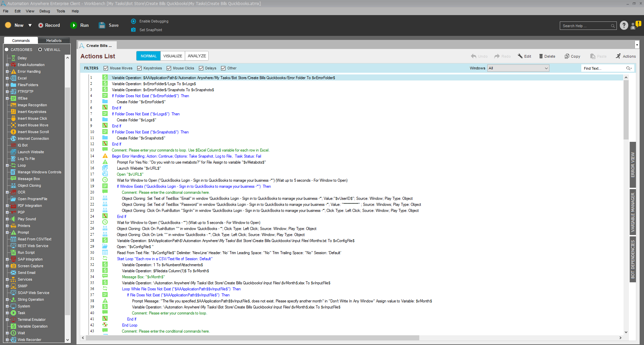Image resolution: width=644 pixels, height=345 pixels.
Task: Open the Debug menu
Action: pos(45,11)
